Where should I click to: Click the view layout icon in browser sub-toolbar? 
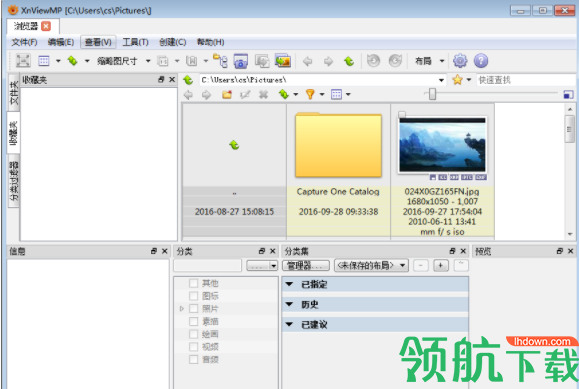tap(336, 94)
